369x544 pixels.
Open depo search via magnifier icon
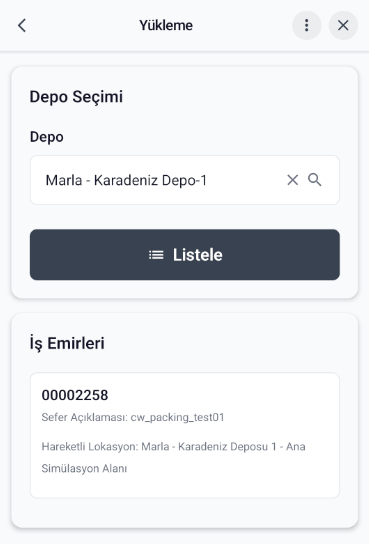coord(315,180)
